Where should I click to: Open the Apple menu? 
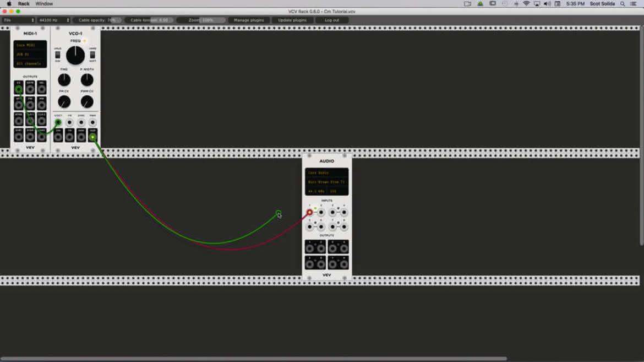[x=9, y=4]
